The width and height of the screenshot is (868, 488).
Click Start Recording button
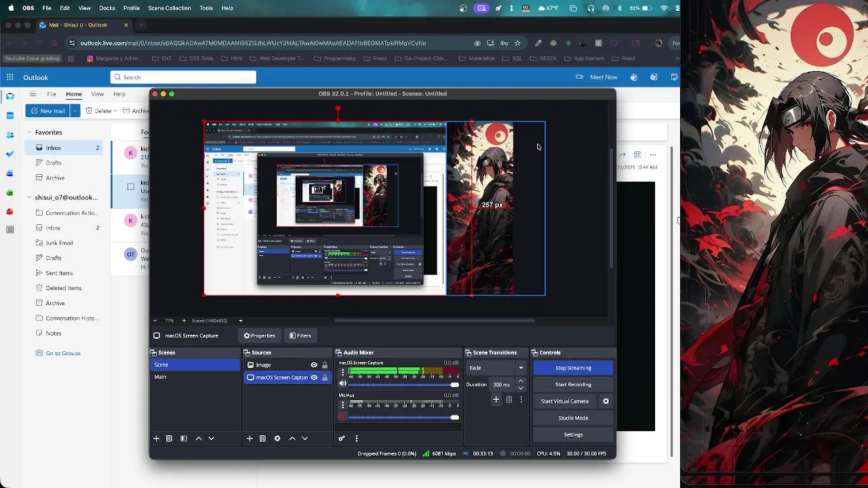tap(574, 384)
